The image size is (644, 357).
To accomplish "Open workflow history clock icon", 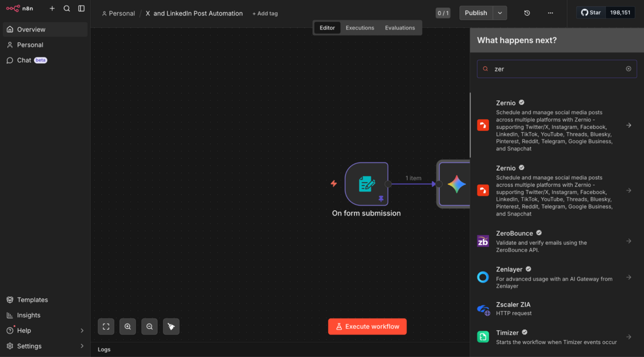I will (527, 13).
